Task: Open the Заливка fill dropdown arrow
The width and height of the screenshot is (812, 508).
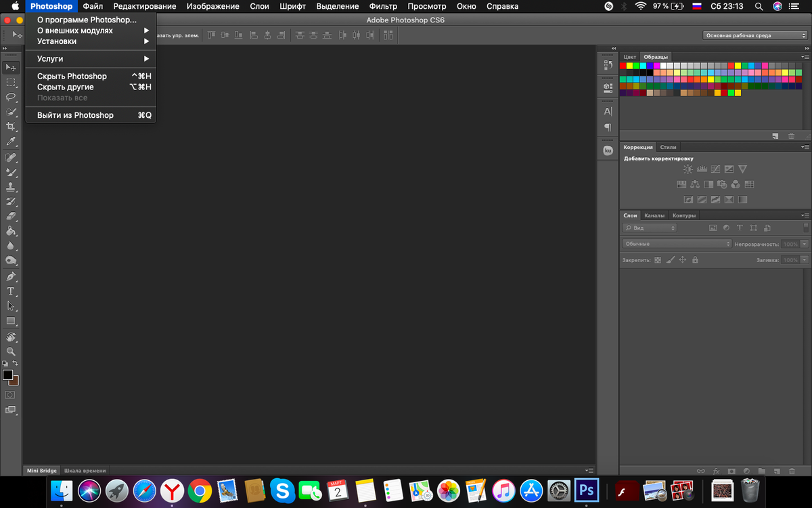Action: click(x=805, y=260)
